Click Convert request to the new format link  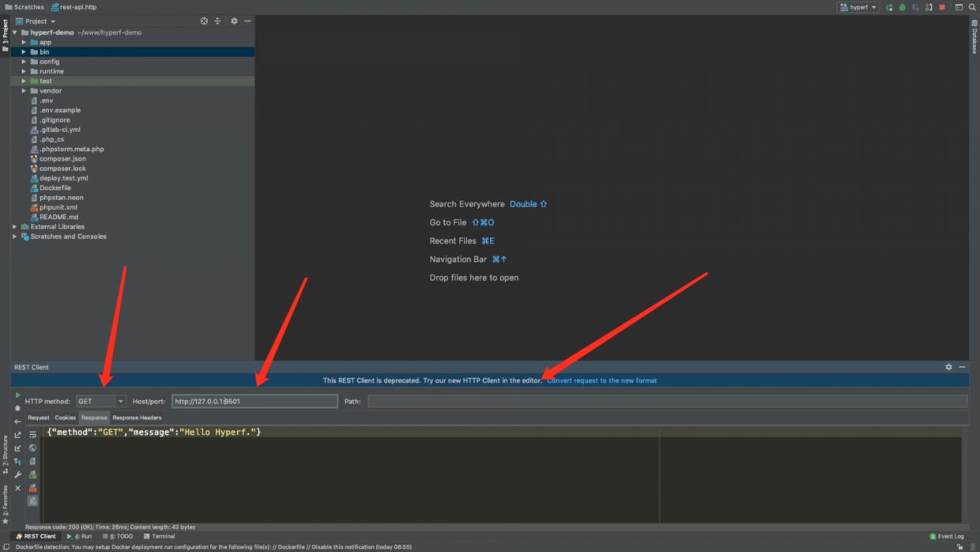[601, 380]
